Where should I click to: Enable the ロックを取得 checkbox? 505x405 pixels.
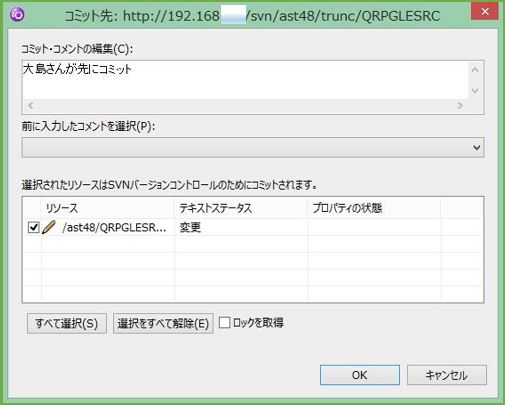pos(224,322)
